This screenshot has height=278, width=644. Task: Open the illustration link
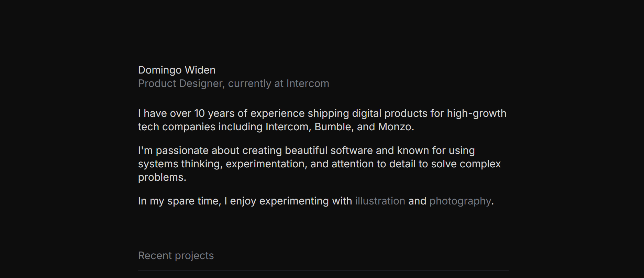[x=380, y=201]
